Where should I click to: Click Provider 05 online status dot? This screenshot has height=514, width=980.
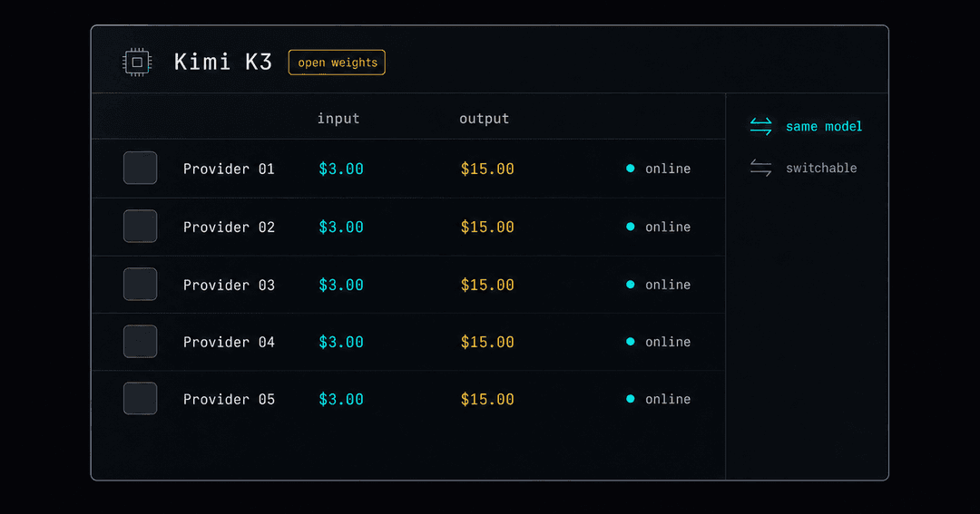[x=630, y=399]
